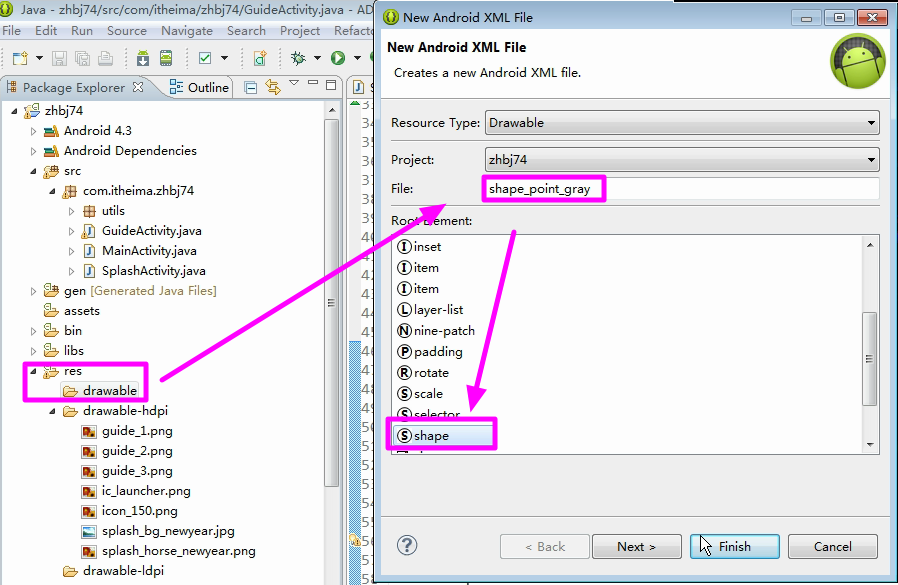The height and width of the screenshot is (585, 898).
Task: Select the scale root element
Action: [428, 394]
